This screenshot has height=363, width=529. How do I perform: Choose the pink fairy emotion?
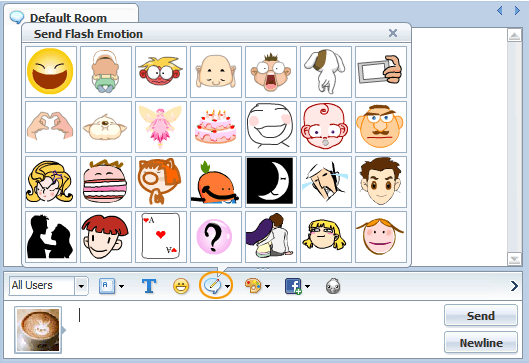coord(161,127)
